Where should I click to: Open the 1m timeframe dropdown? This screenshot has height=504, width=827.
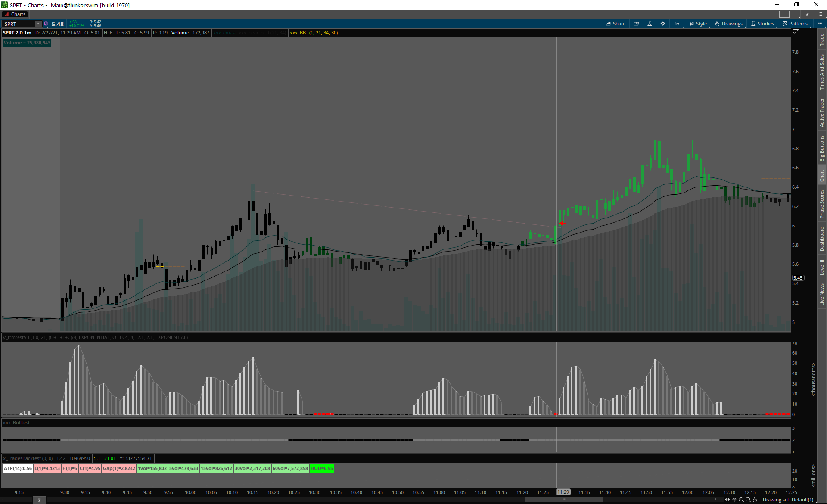[678, 24]
